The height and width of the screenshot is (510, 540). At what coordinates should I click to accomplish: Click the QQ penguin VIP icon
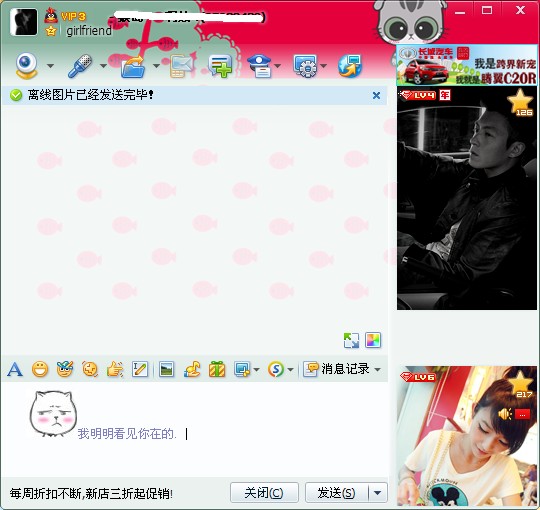[51, 15]
